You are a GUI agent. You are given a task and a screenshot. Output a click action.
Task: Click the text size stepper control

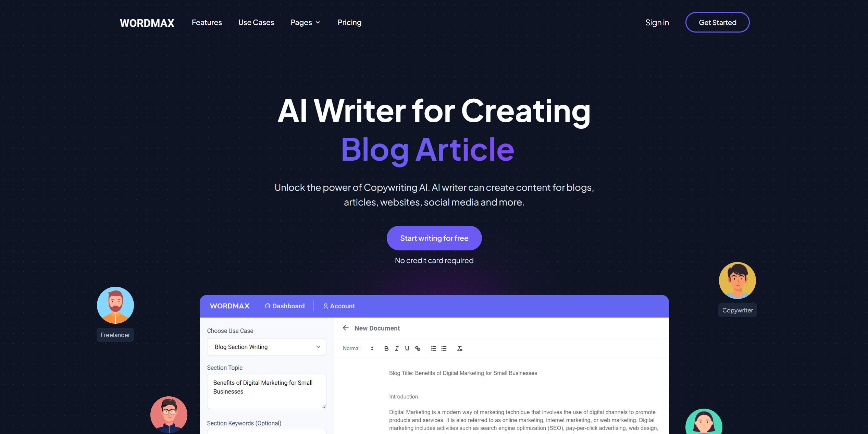click(x=373, y=348)
